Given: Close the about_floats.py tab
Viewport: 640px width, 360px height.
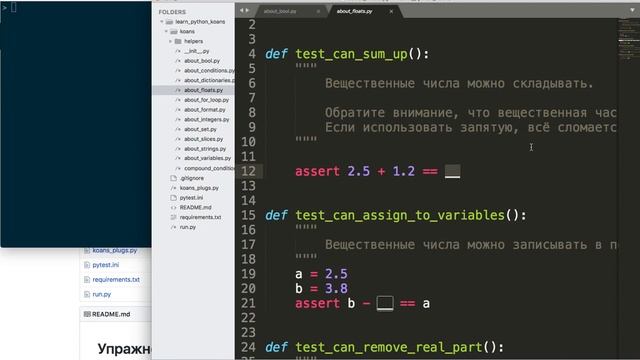Looking at the screenshot, I should (391, 11).
